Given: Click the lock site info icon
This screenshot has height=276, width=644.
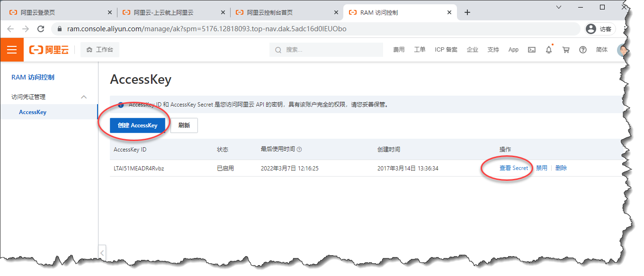Looking at the screenshot, I should 59,29.
